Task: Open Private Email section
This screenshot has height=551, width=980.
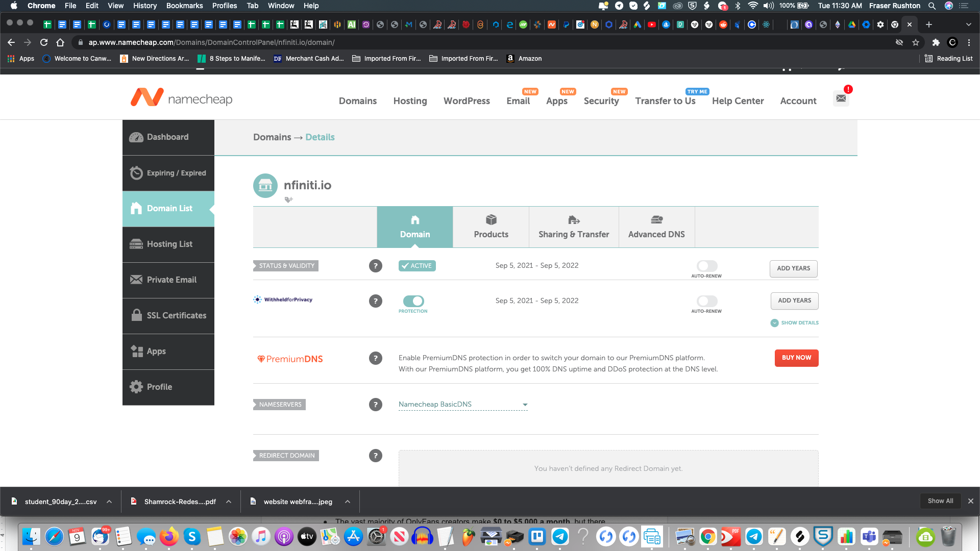Action: 171,280
